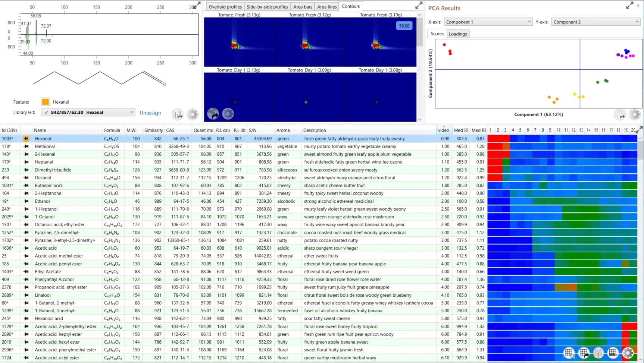
Task: Click the Unassign link
Action: (x=150, y=113)
